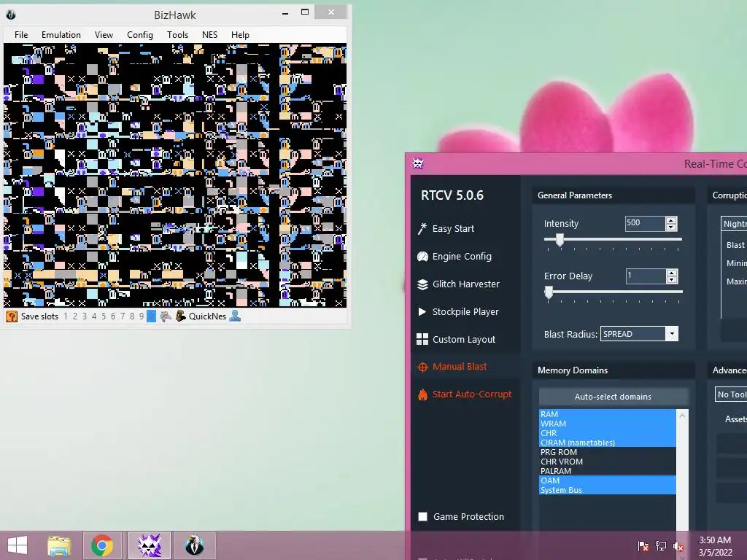Click the Error Delay slider handle

(549, 292)
